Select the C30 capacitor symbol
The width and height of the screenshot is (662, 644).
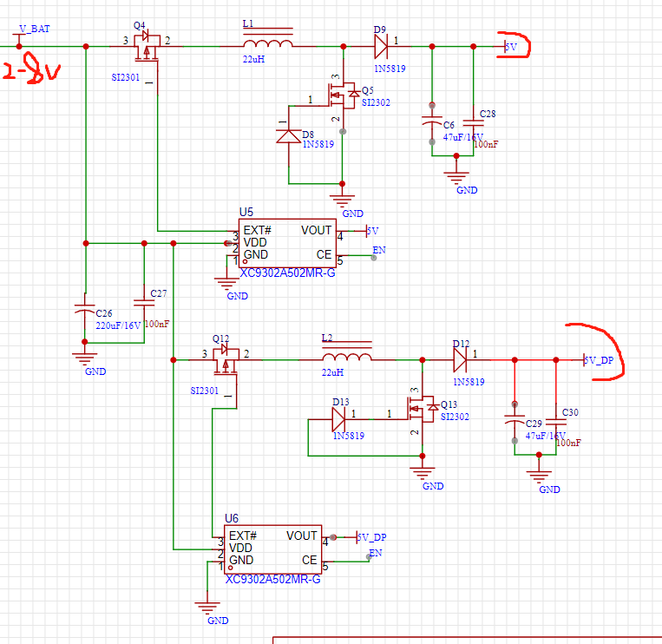tap(556, 422)
